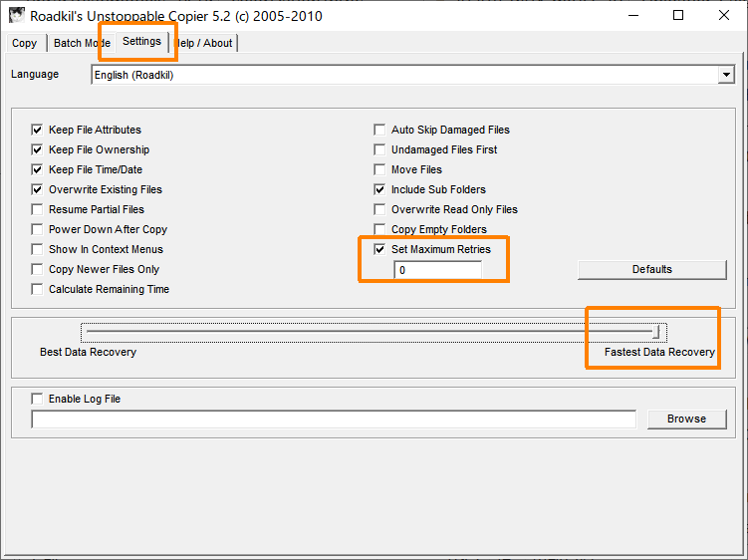Maximize the Unstoppable Copier window
This screenshot has width=748, height=560.
(x=678, y=15)
